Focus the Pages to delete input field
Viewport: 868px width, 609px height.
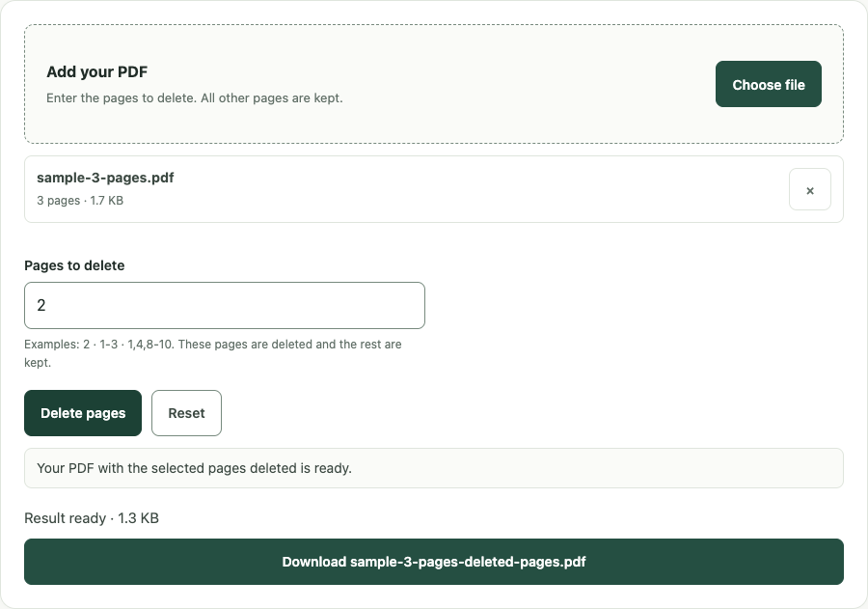pyautogui.click(x=225, y=305)
